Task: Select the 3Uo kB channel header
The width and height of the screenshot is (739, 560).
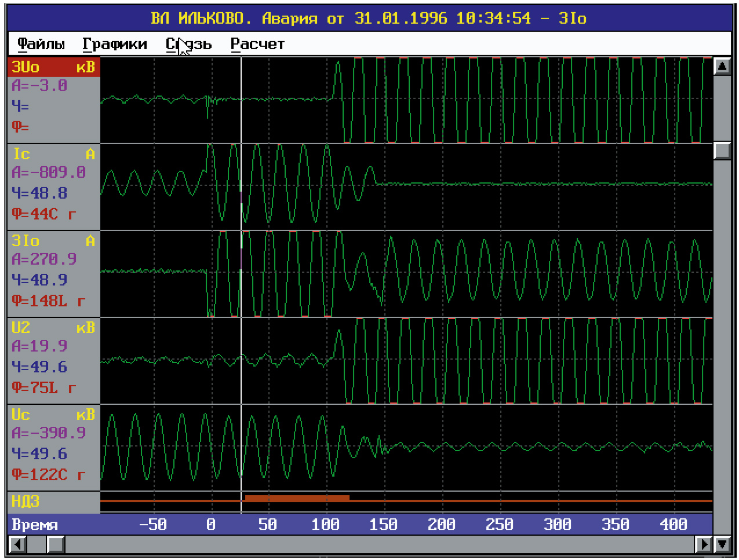Action: [x=54, y=67]
